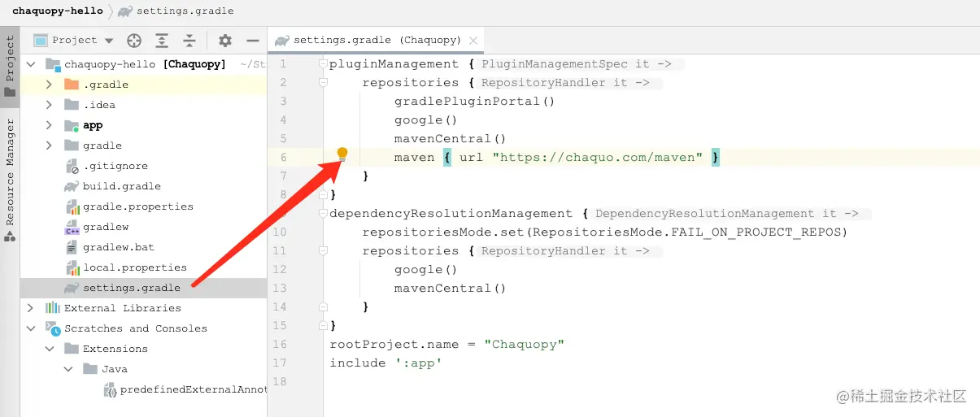The height and width of the screenshot is (417, 980).
Task: Click the local.properties file icon
Action: [71, 267]
